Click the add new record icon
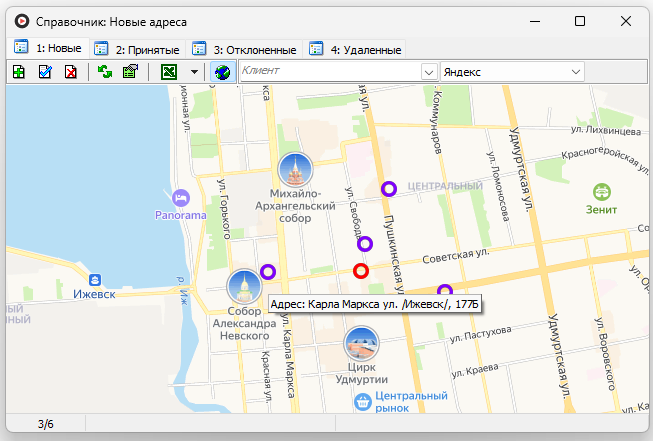The height and width of the screenshot is (441, 653). click(19, 72)
